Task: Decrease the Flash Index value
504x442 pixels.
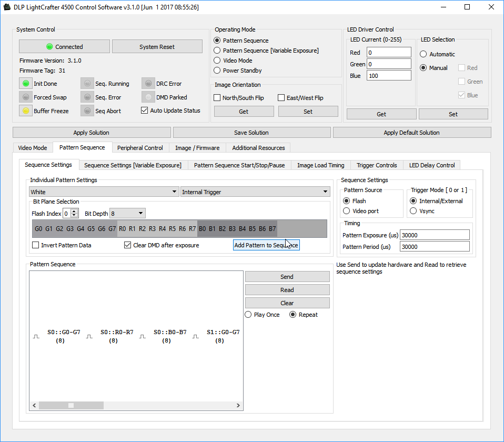Action: (x=74, y=215)
